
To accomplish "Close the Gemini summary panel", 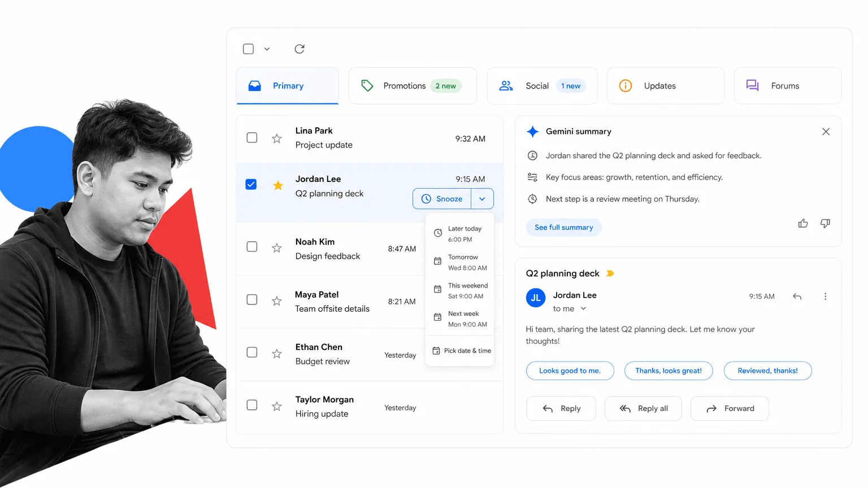I will click(x=826, y=132).
